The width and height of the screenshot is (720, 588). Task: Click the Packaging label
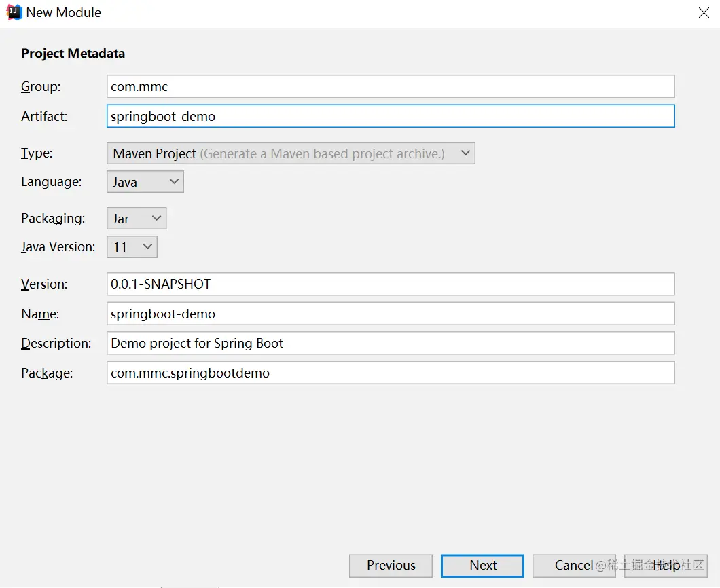pyautogui.click(x=53, y=219)
